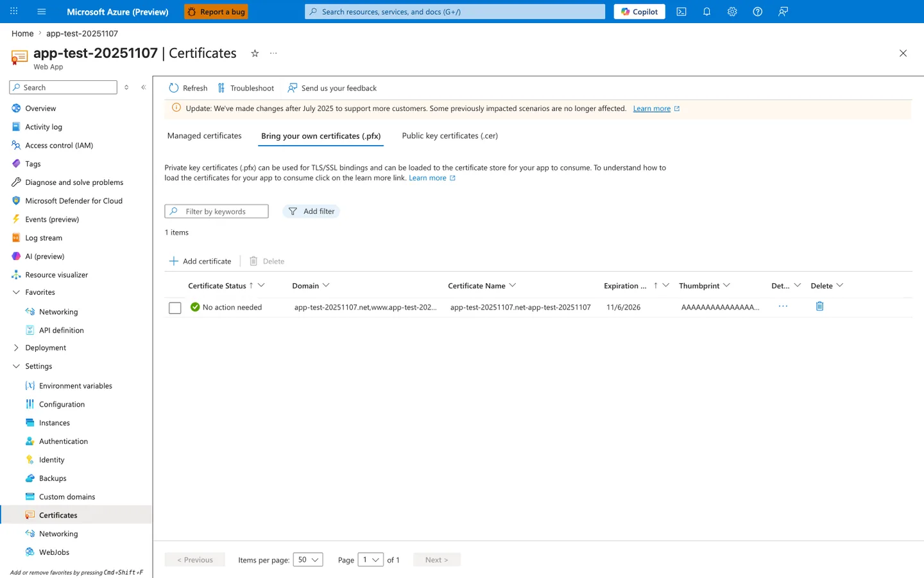924x578 pixels.
Task: Open the help question mark icon
Action: [x=758, y=12]
